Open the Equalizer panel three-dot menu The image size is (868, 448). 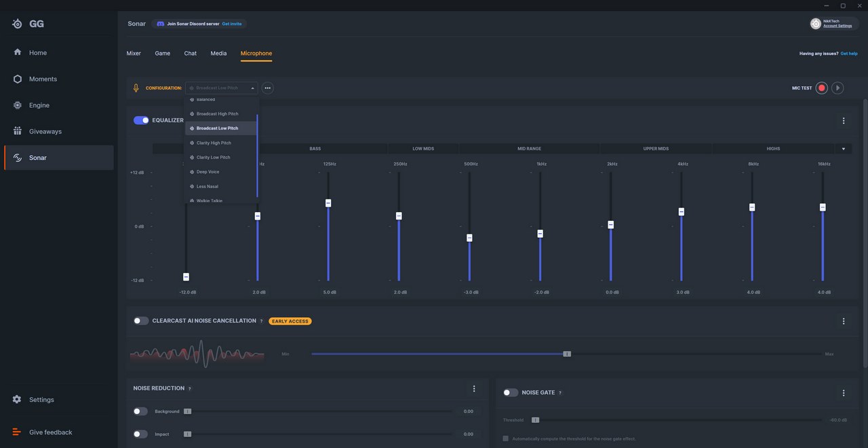pyautogui.click(x=844, y=121)
